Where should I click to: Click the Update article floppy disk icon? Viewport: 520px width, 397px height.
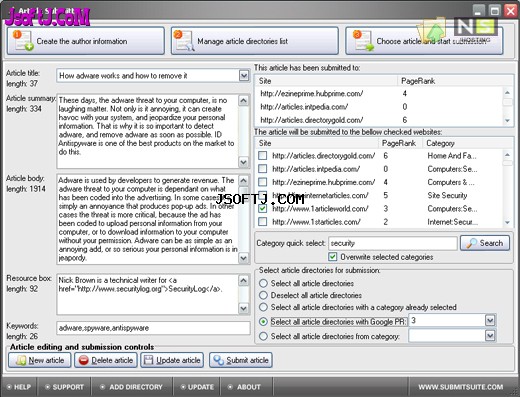pos(148,360)
